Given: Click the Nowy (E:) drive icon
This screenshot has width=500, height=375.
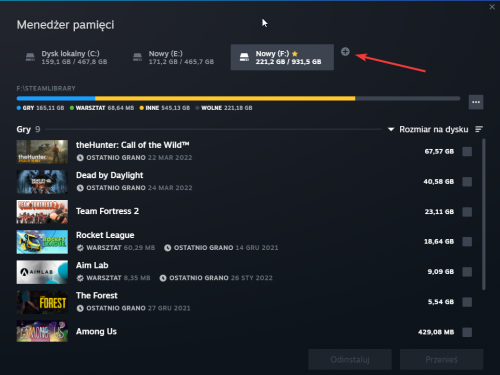Looking at the screenshot, I should tap(137, 57).
